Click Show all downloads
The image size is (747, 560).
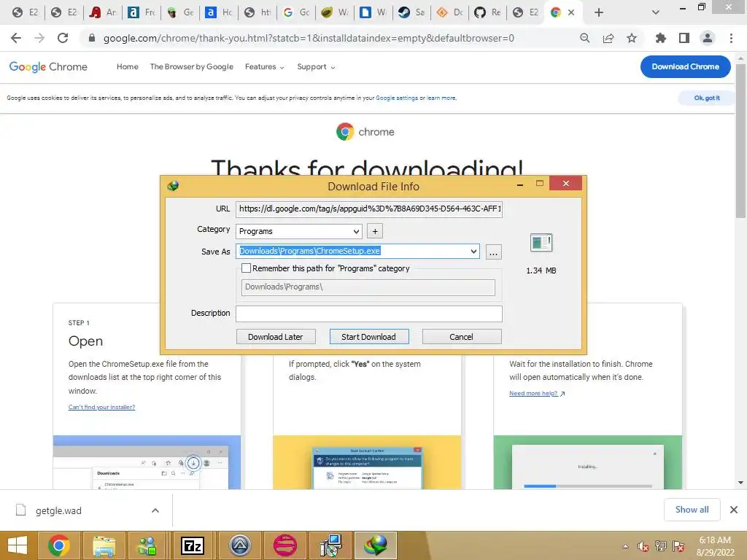692,510
